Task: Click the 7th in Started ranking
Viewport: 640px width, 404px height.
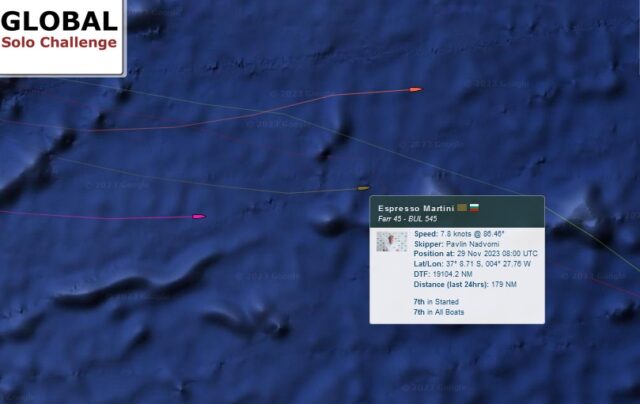Action: [x=436, y=302]
